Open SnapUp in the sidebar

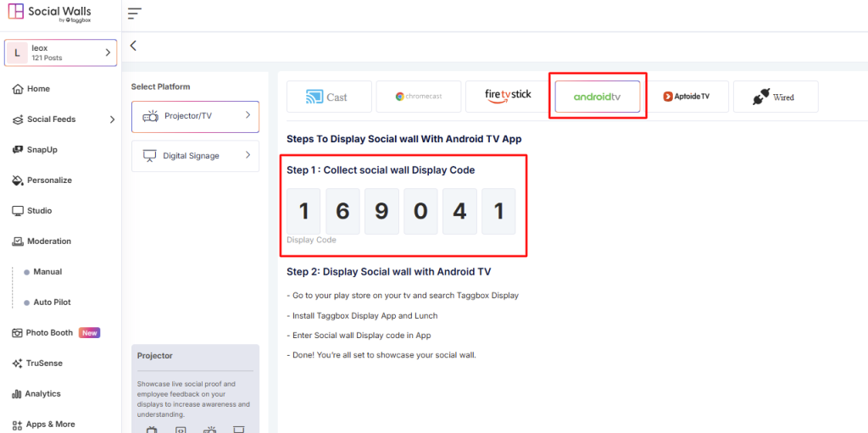tap(42, 150)
